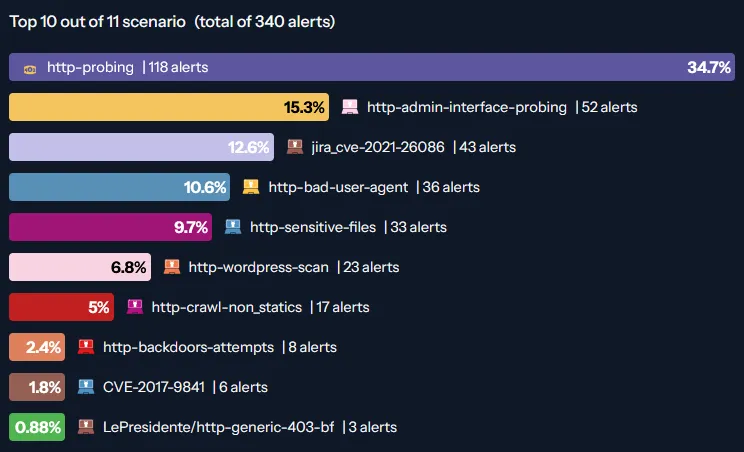744x452 pixels.
Task: Click the icon beside http-backdoors-attempts
Action: tap(86, 347)
